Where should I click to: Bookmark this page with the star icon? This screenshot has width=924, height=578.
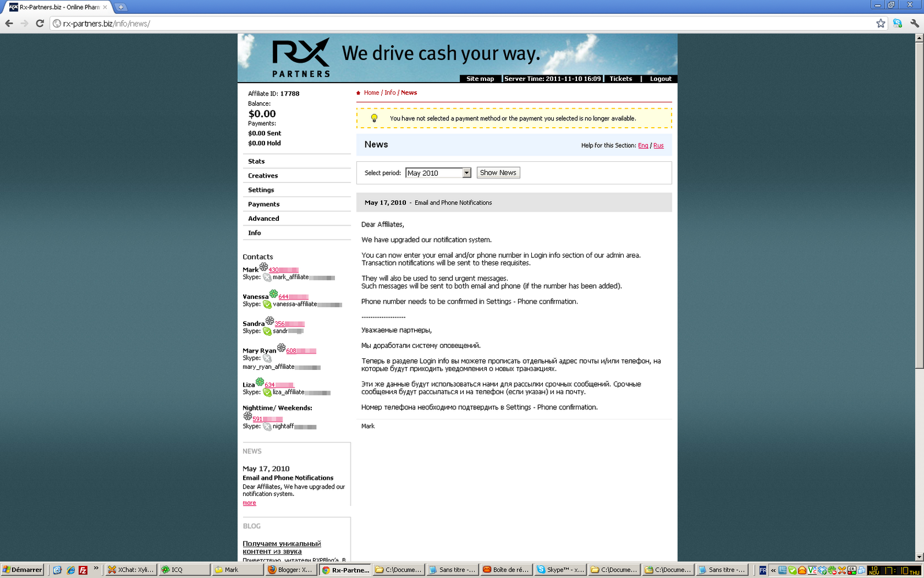click(x=881, y=24)
